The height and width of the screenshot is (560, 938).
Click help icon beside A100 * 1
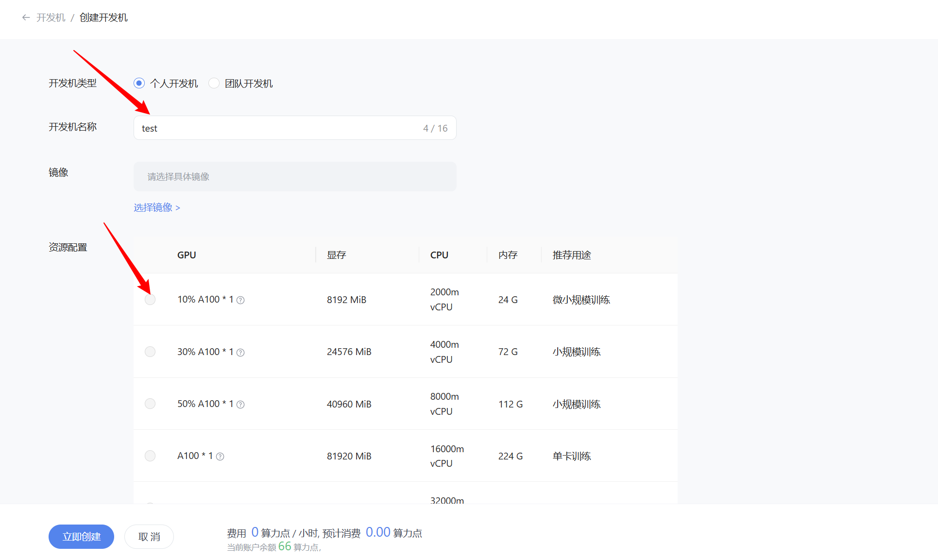[220, 457]
